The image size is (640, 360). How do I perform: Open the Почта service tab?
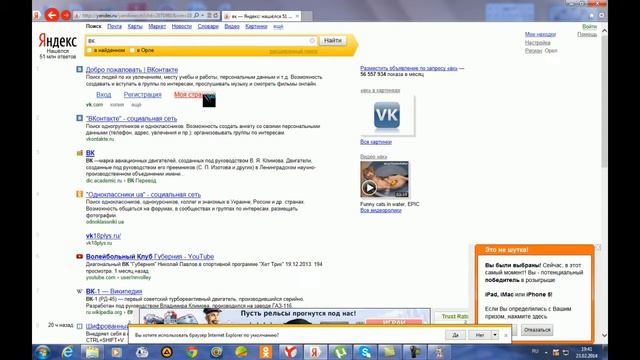(114, 26)
